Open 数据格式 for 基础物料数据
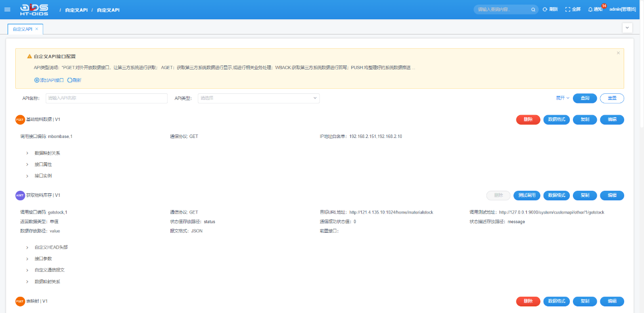644x313 pixels. pyautogui.click(x=557, y=120)
